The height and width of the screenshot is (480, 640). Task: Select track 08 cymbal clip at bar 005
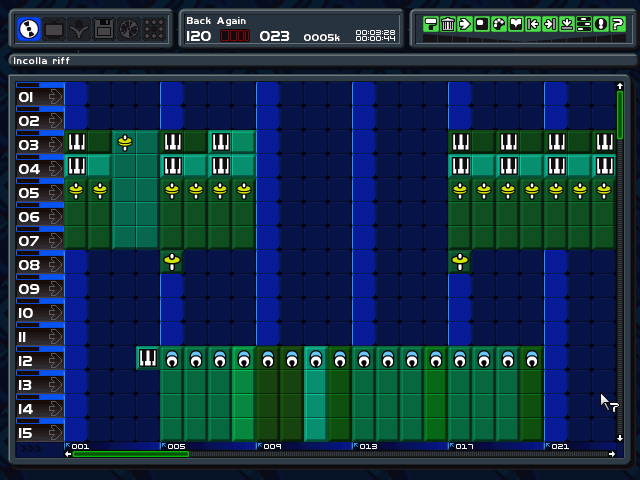coord(172,262)
